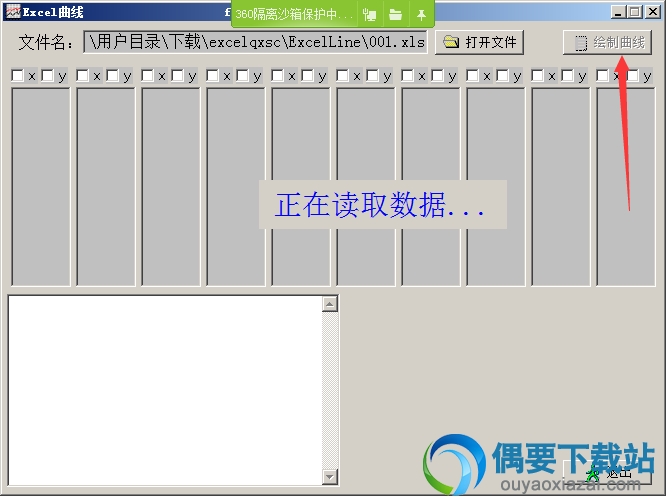666x496 pixels.
Task: Check the y checkbox of the seventh column
Action: (437, 76)
